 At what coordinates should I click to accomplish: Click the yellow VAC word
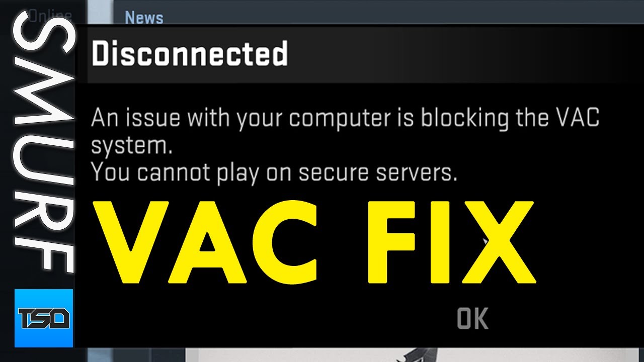click(206, 242)
